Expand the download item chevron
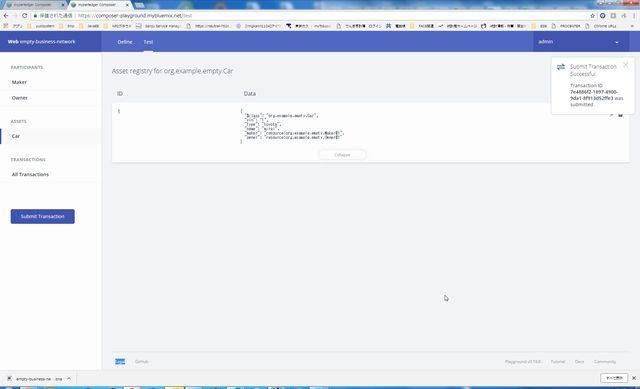 (x=69, y=379)
